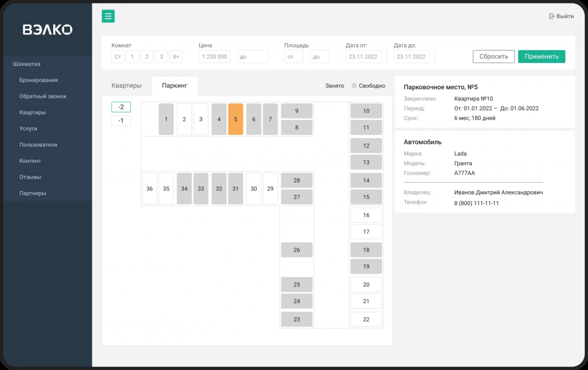Select parking spot 1
588x370 pixels.
pyautogui.click(x=166, y=119)
